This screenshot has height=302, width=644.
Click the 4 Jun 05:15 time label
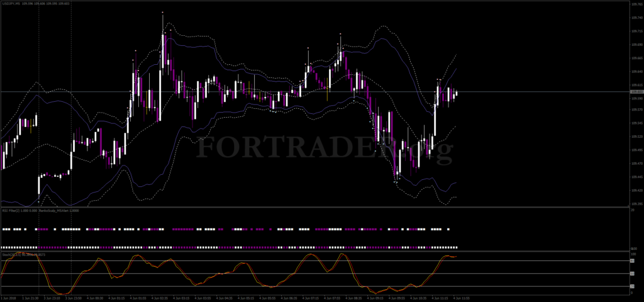[246, 299]
